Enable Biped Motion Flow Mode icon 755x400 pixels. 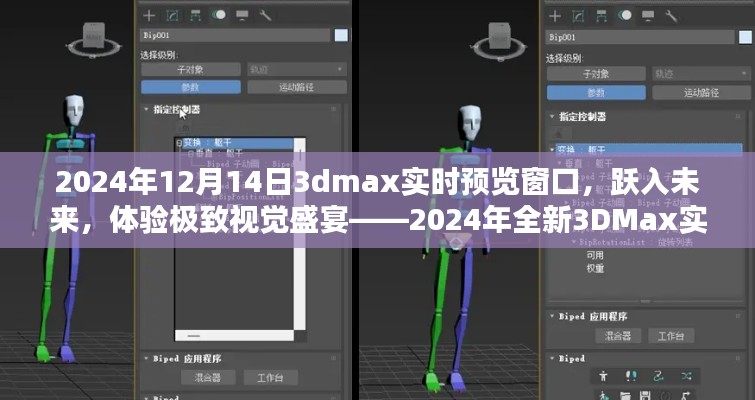pos(658,376)
